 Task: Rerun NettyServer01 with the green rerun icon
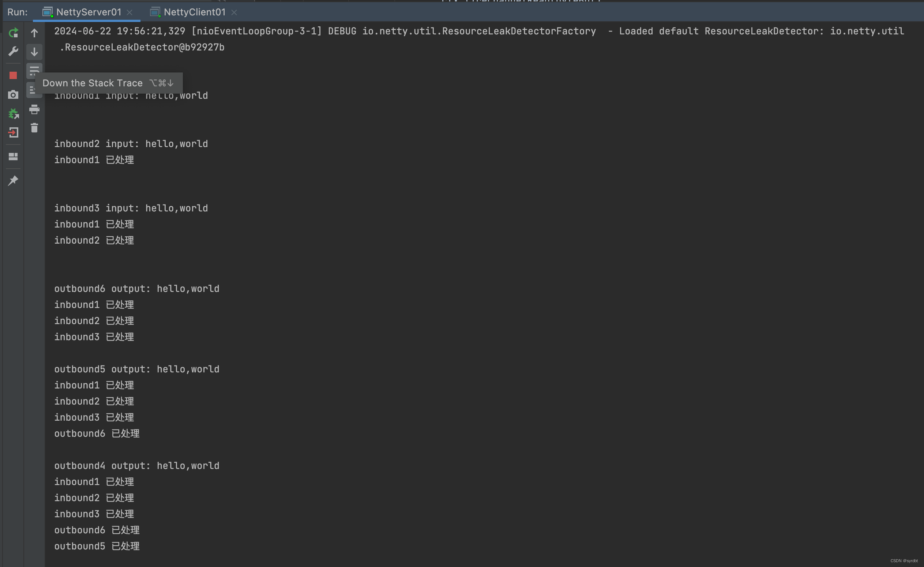13,33
